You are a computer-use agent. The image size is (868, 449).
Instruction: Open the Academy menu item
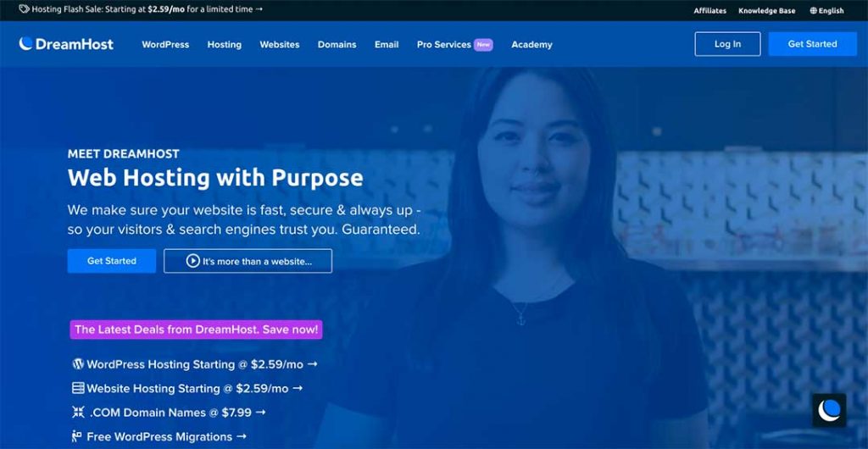click(x=532, y=44)
